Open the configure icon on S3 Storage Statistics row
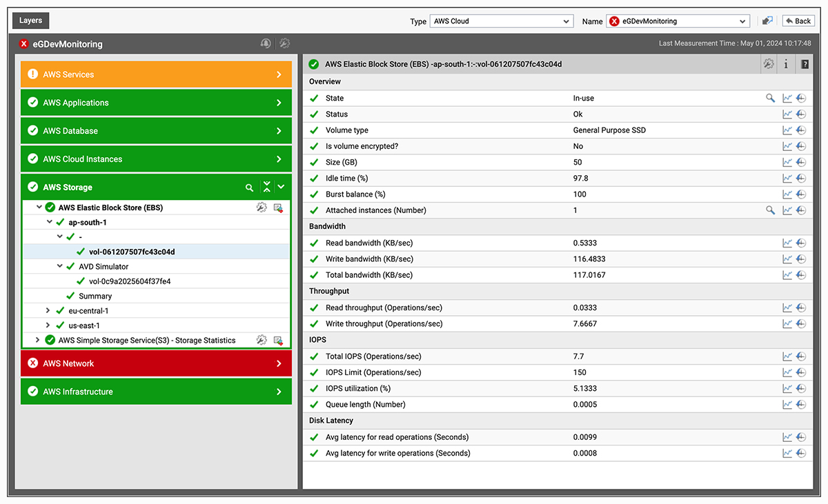The width and height of the screenshot is (828, 504). tap(262, 340)
